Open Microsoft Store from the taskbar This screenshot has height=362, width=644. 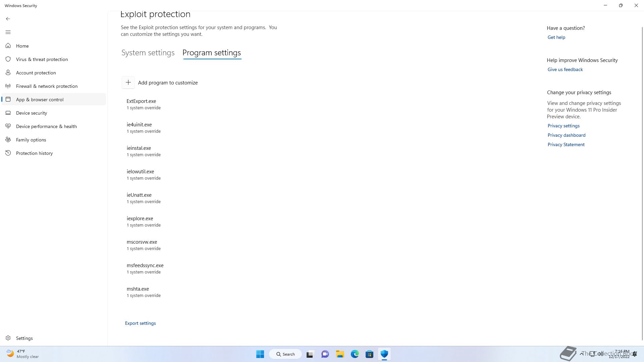coord(369,354)
